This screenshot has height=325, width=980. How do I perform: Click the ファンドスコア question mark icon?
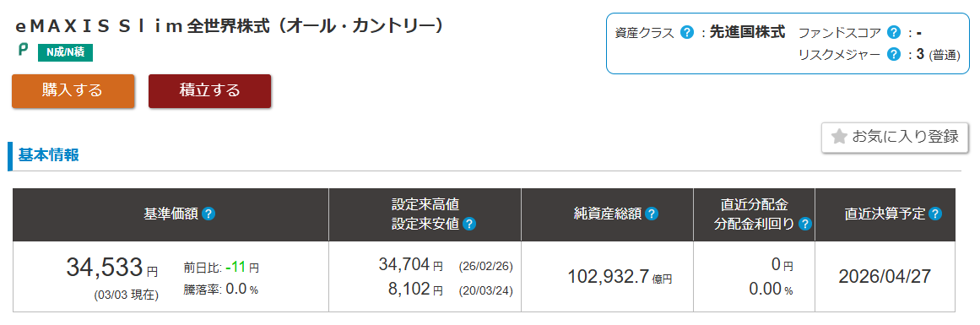(893, 32)
